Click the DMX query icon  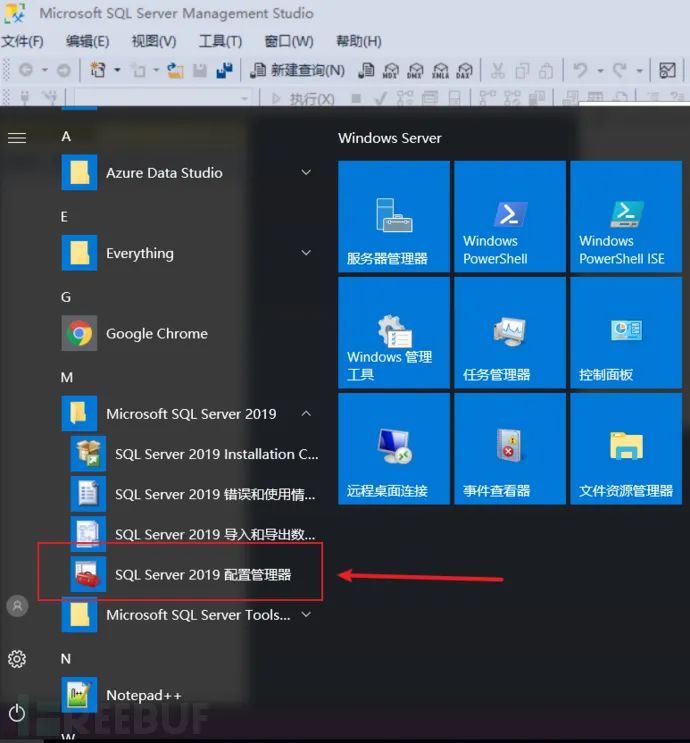(415, 70)
